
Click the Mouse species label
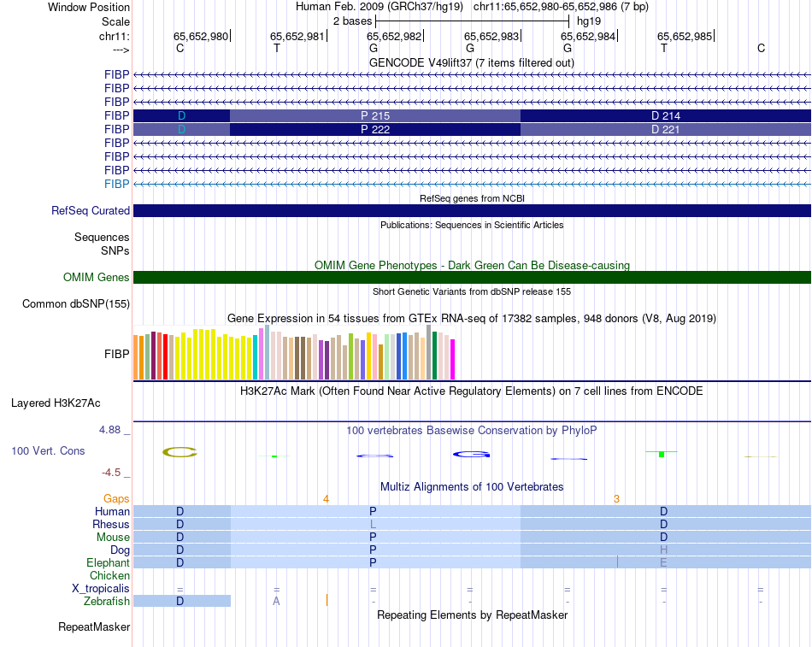(113, 538)
